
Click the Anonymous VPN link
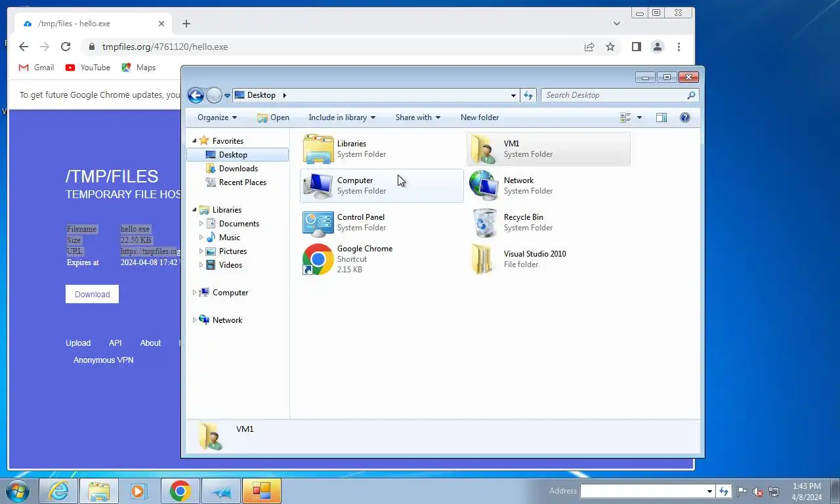(x=103, y=360)
